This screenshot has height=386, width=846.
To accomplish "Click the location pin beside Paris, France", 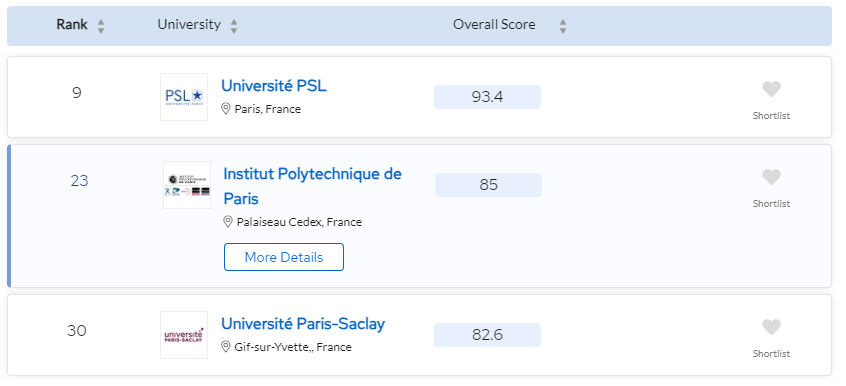I will (x=226, y=109).
